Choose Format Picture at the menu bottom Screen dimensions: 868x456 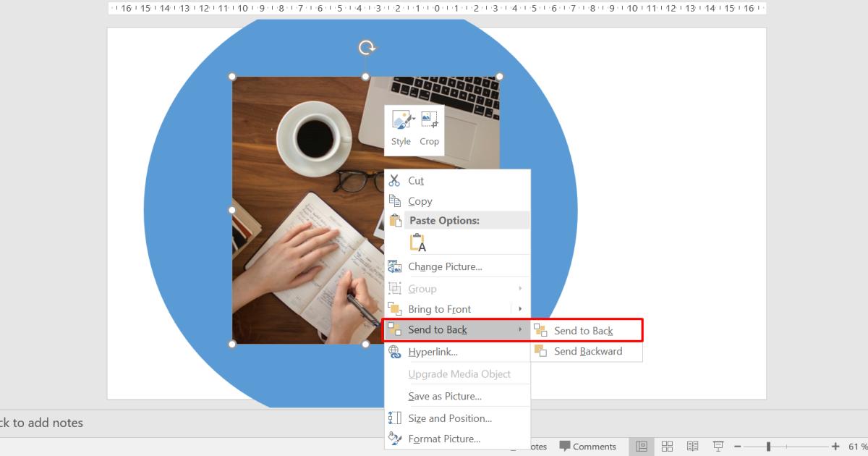point(443,439)
